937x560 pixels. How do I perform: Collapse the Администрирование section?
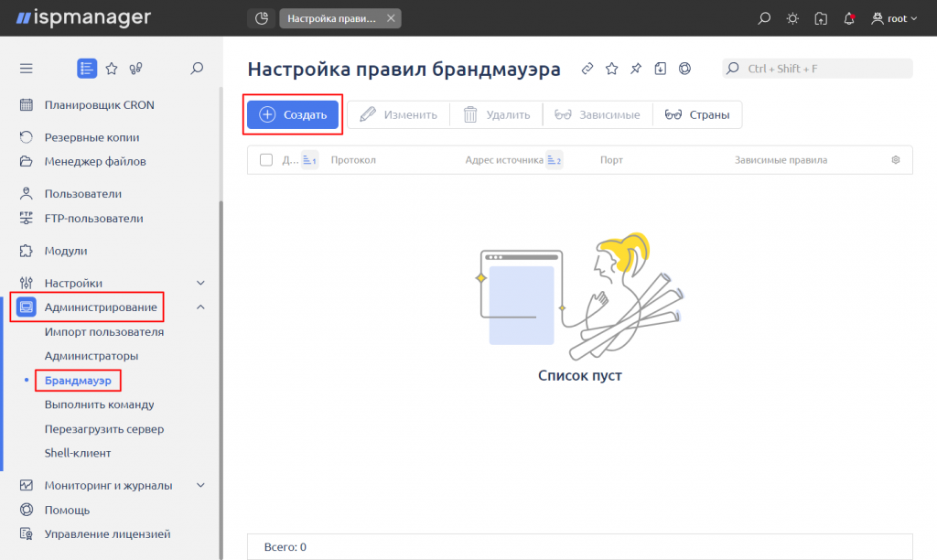pos(200,307)
